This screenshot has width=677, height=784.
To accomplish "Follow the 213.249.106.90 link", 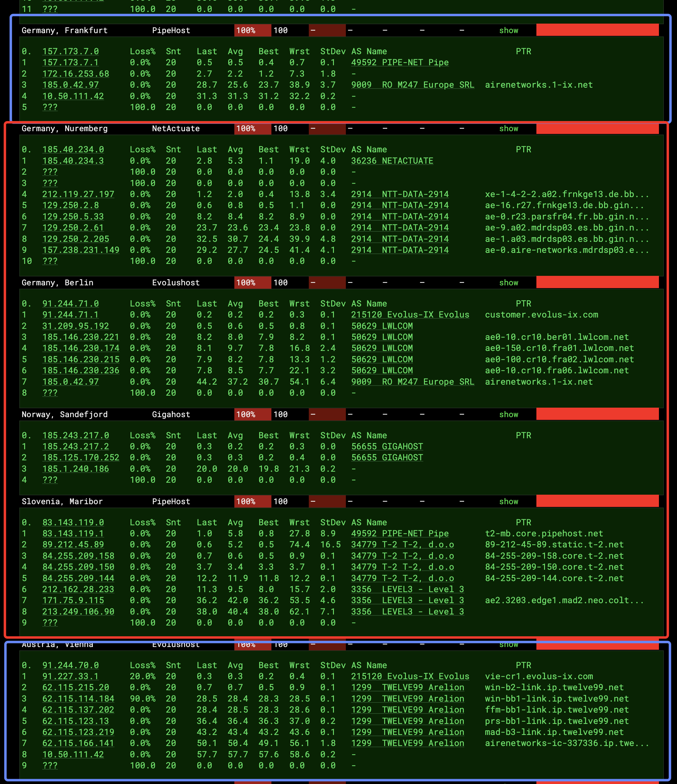I will [x=78, y=611].
